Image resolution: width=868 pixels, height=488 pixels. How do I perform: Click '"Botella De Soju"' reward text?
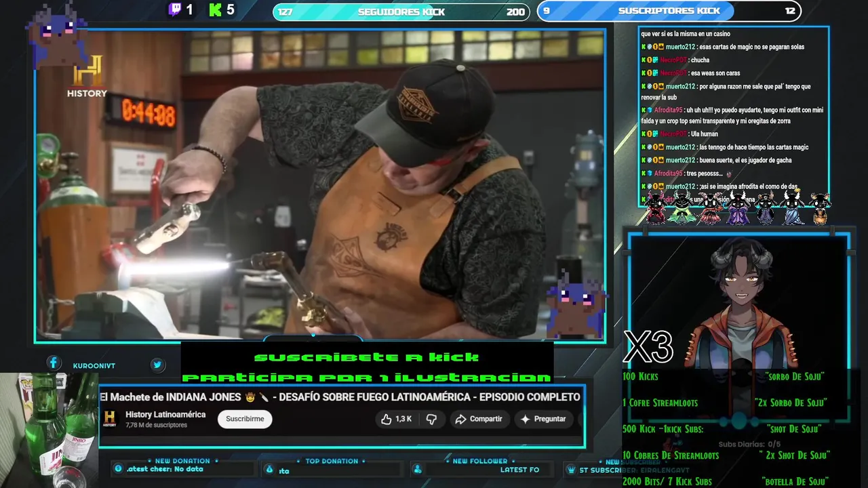click(795, 482)
